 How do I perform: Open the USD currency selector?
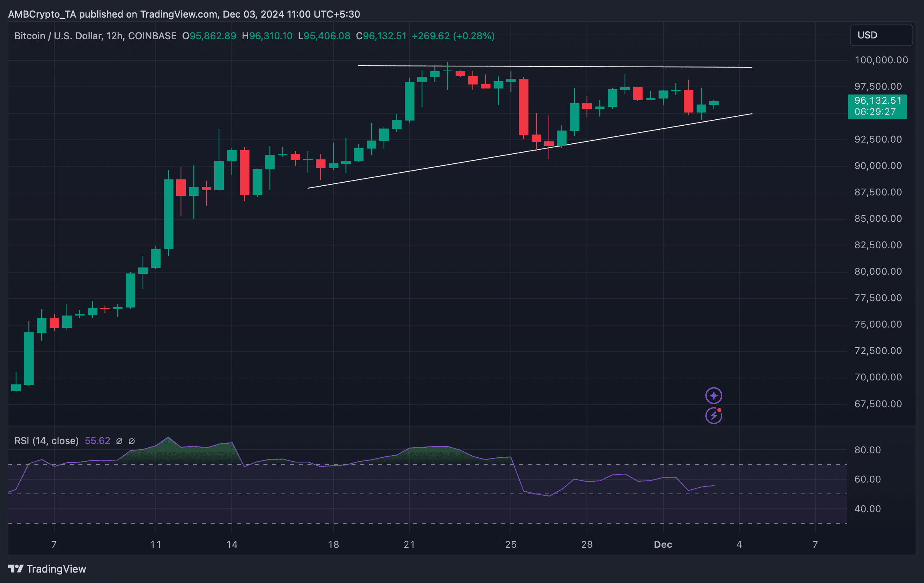tap(881, 35)
